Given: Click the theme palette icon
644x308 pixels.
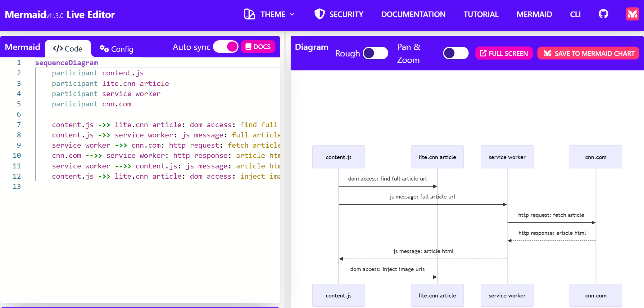Looking at the screenshot, I should point(249,14).
